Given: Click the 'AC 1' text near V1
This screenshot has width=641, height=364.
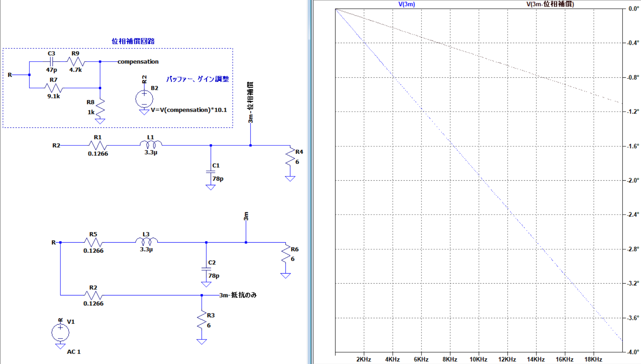Looking at the screenshot, I should pos(74,352).
